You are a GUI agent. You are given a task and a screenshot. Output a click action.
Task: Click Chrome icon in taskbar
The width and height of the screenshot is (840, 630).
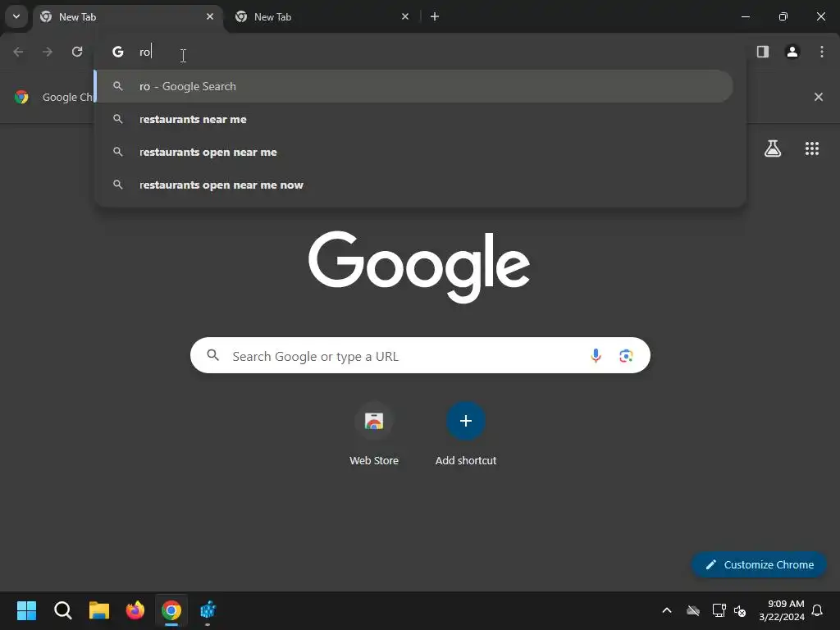171,610
